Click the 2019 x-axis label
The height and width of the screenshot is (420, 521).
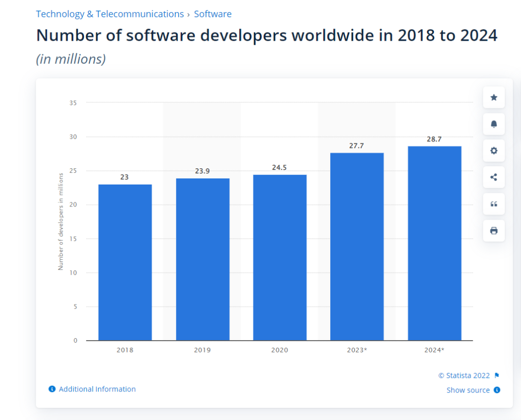[202, 350]
